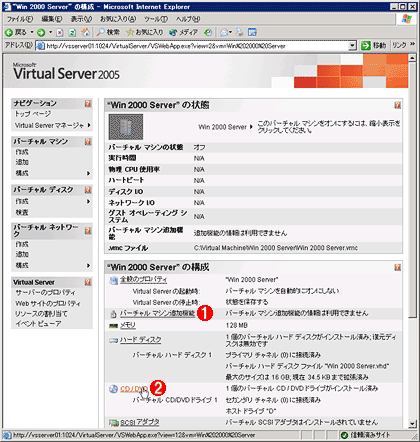Open Favorites (お気に入り) toolbar button
The width and height of the screenshot is (420, 442).
pos(144,32)
